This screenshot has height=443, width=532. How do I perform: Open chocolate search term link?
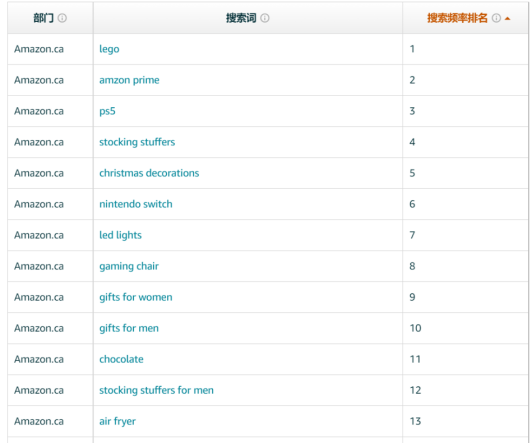[121, 359]
